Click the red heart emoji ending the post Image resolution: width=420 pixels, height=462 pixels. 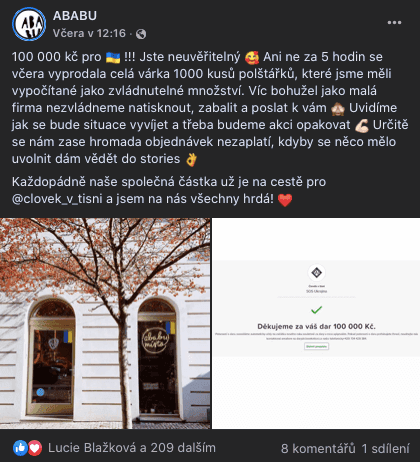click(x=285, y=200)
